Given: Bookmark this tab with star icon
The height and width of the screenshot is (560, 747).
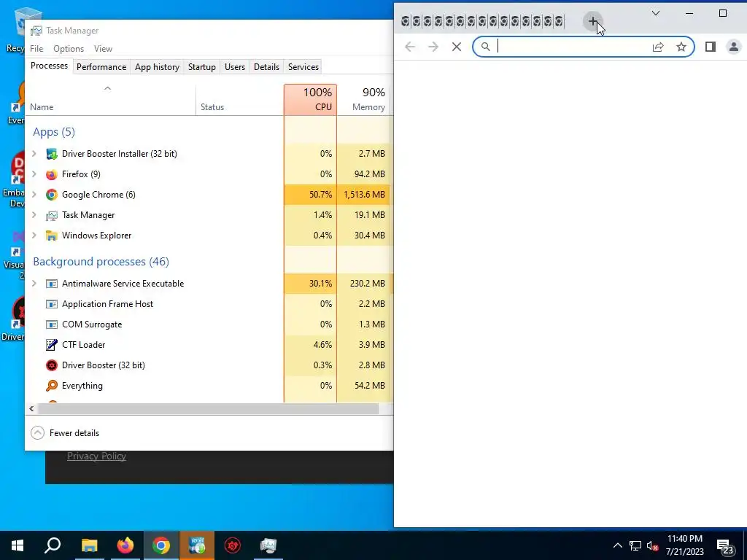Looking at the screenshot, I should [x=681, y=47].
